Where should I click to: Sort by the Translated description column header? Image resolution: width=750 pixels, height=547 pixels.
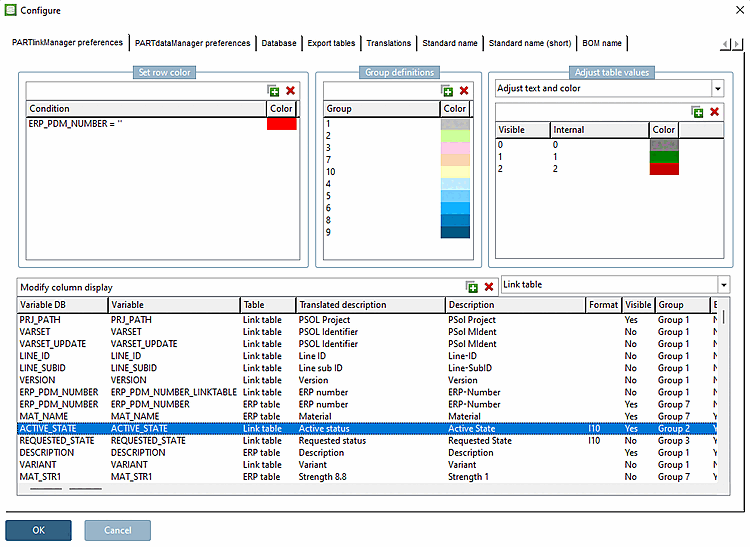[340, 305]
